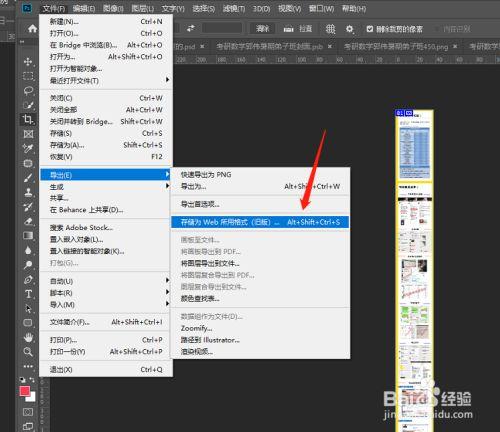Choose 导出为... in export submenu
The height and width of the screenshot is (432, 500).
(x=260, y=186)
